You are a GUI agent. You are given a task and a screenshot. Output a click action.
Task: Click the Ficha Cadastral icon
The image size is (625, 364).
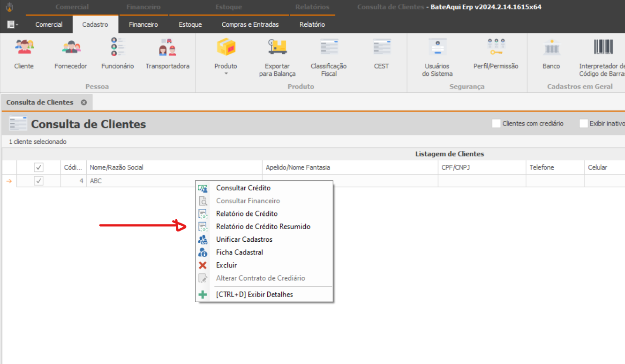[203, 252]
